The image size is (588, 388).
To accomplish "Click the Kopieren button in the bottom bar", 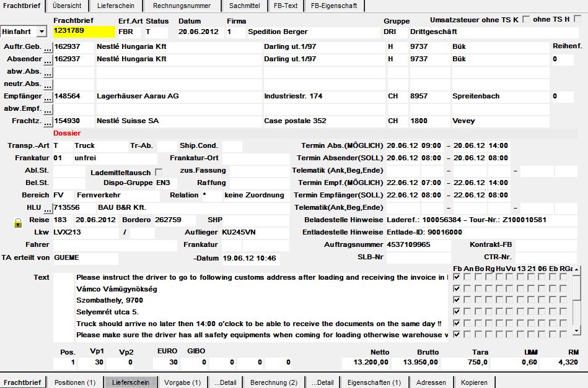I will pos(475,382).
